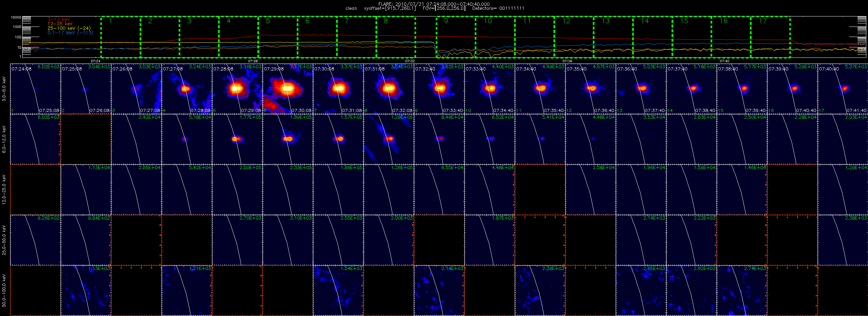Viewport: 868px width, 316px height.
Task: Click the "07:36" tick label on time axis
Action: (x=567, y=61)
